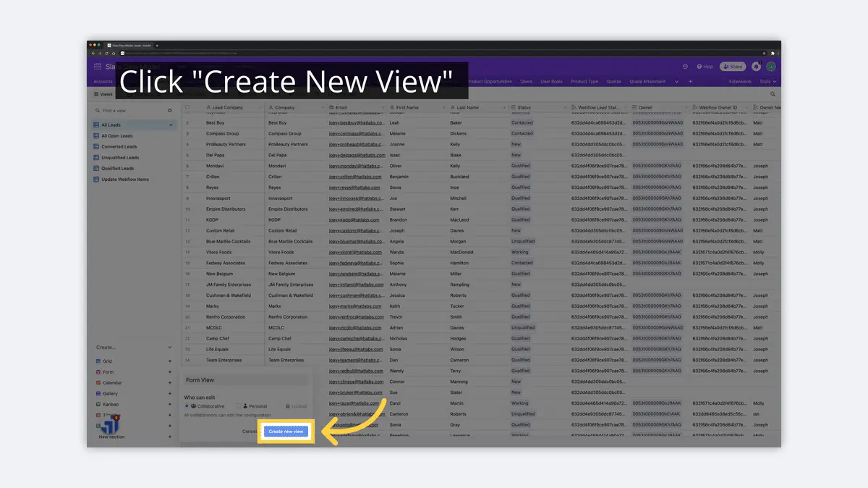Open Status column dropdown arrow

point(565,108)
